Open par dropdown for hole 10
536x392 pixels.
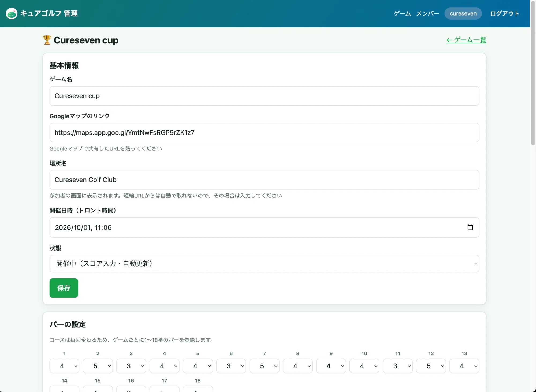coord(364,366)
